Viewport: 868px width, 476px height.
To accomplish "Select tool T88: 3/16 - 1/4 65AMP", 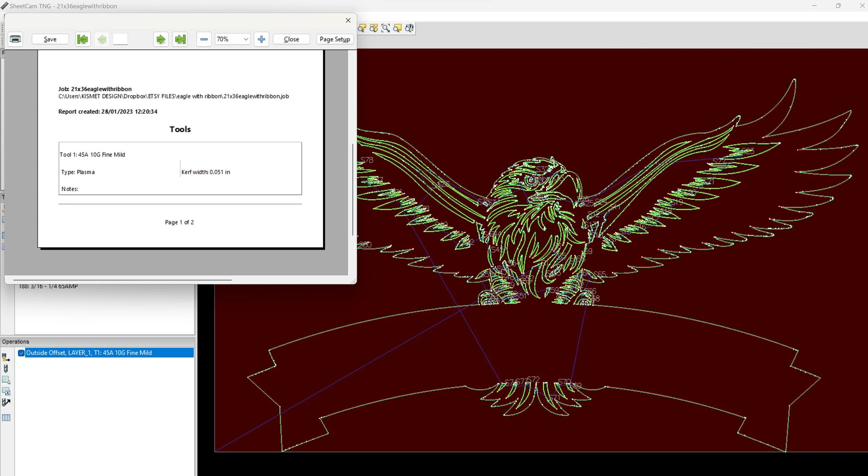I will coord(48,286).
